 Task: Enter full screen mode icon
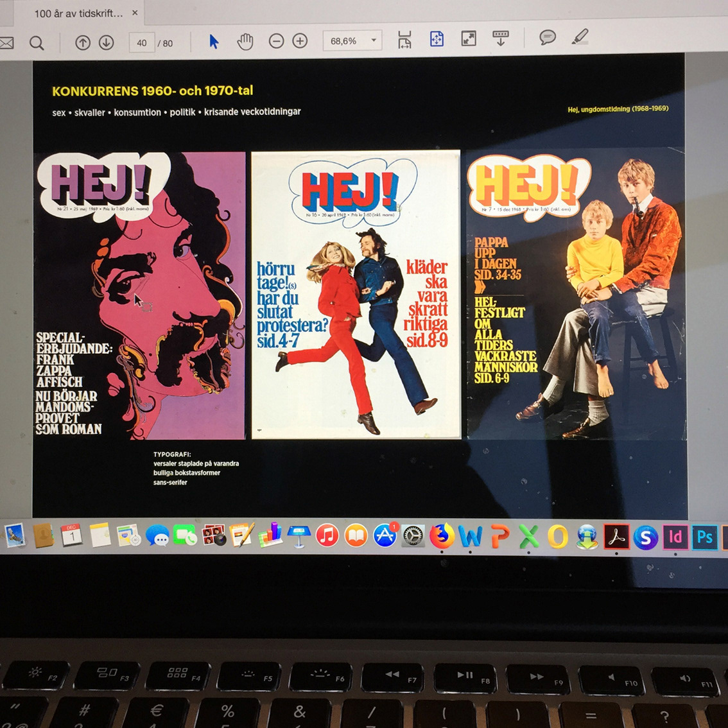(469, 38)
